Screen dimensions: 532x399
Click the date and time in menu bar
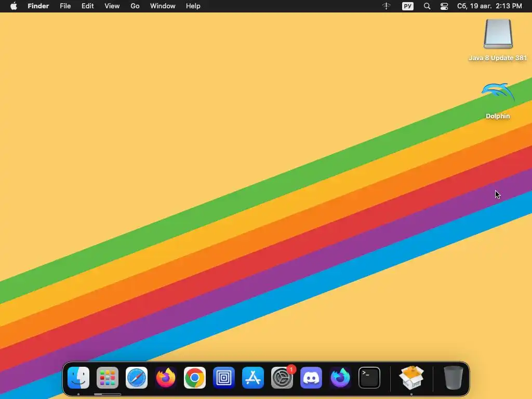tap(489, 6)
